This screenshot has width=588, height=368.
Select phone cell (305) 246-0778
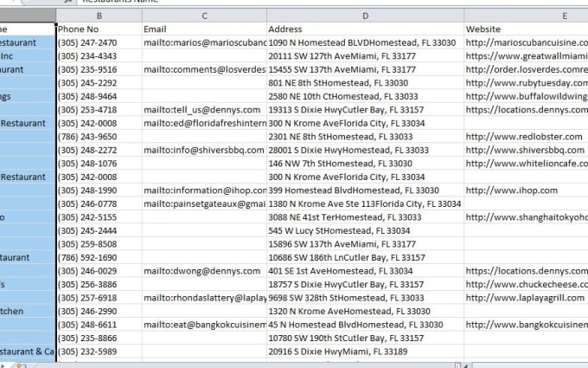point(99,203)
